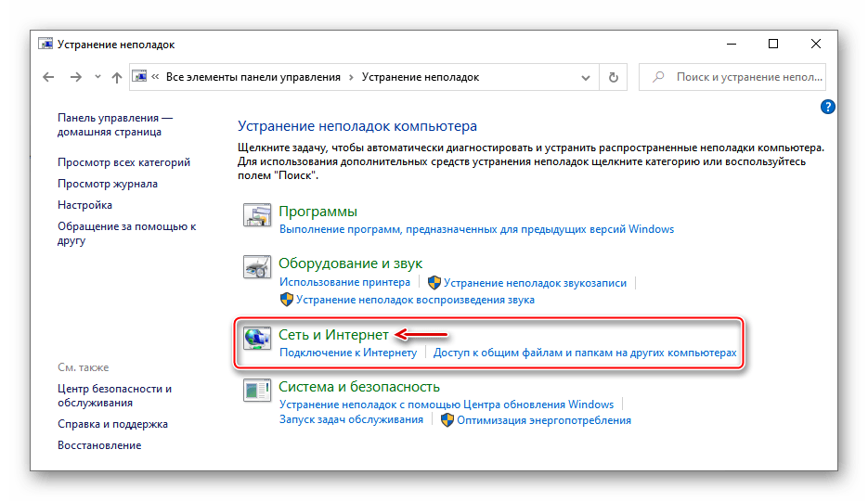Open Использование принтера troubleshooter
Screen dimensions: 868x501
tap(344, 282)
